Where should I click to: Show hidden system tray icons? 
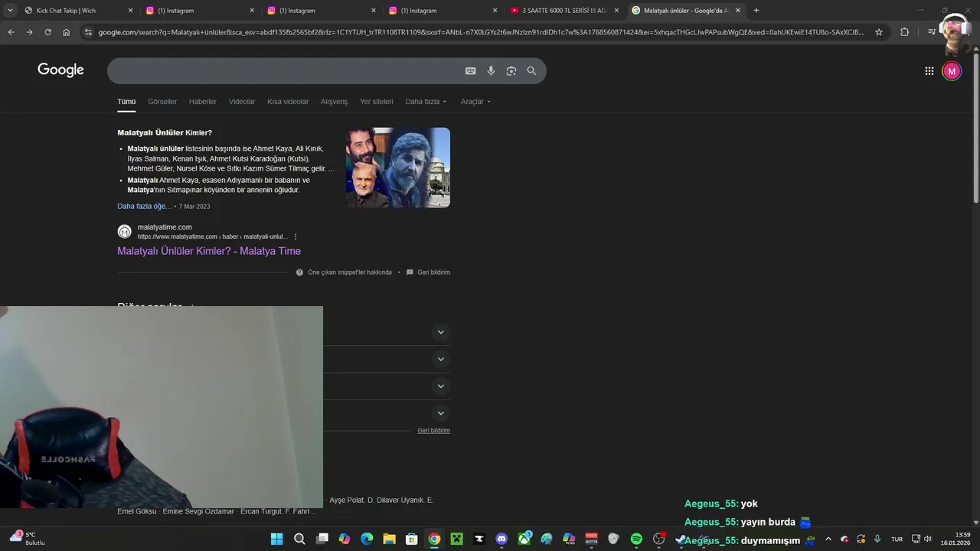click(828, 539)
